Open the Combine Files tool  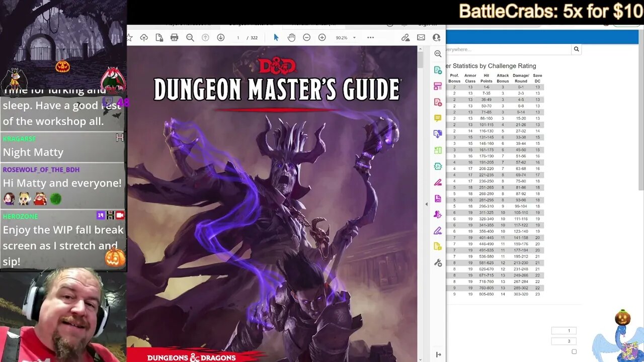[x=438, y=134]
